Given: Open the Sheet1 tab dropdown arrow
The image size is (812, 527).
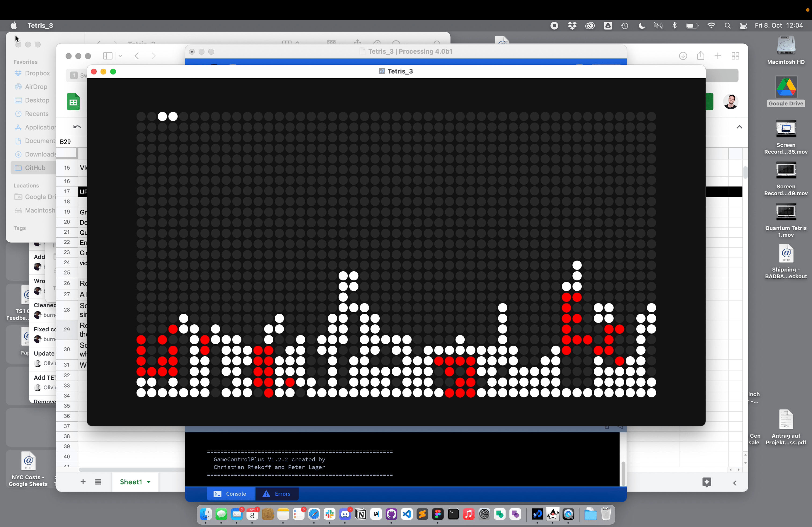Looking at the screenshot, I should pyautogui.click(x=149, y=482).
